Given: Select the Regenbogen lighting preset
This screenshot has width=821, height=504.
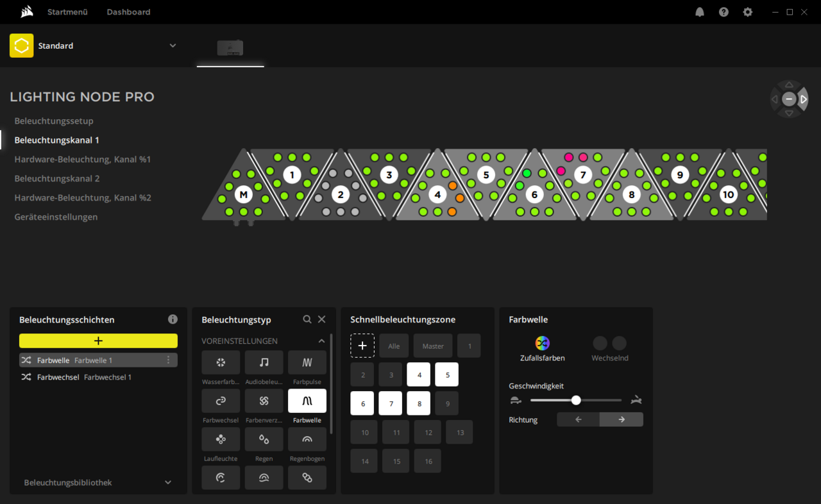Looking at the screenshot, I should 307,439.
